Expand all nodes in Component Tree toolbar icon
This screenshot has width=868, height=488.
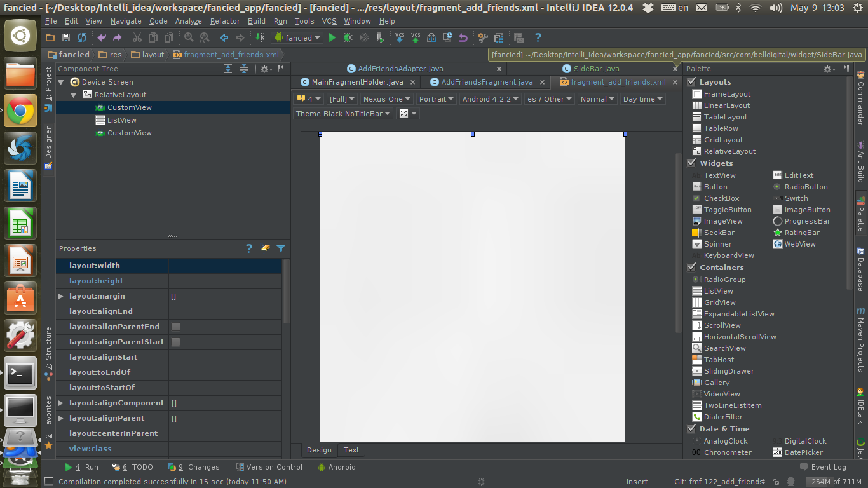click(x=227, y=69)
